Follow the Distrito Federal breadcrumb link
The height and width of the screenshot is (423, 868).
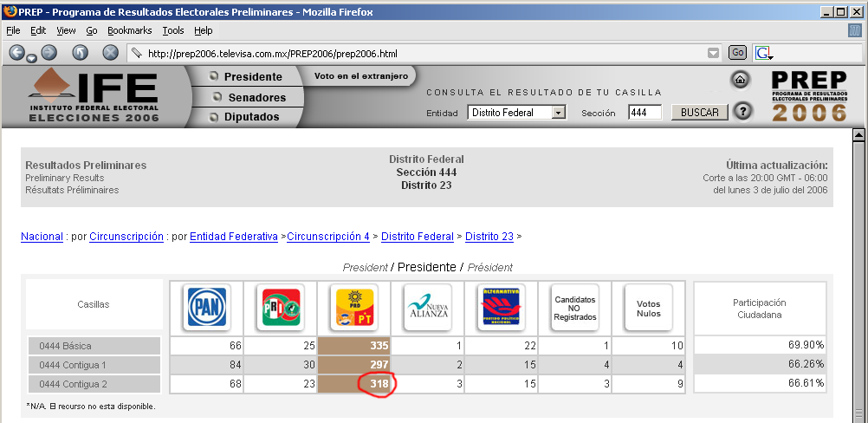(418, 237)
